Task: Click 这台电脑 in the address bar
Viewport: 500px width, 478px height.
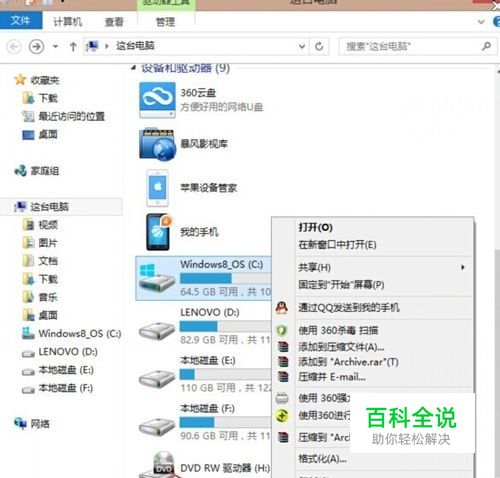Action: 135,46
